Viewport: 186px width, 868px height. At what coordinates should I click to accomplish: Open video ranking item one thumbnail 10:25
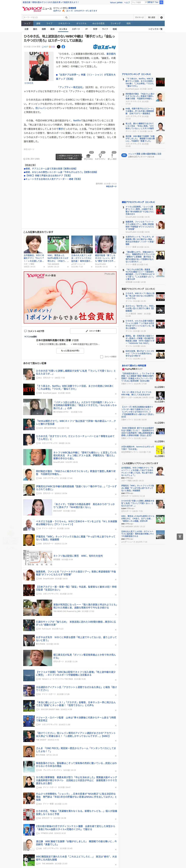pyautogui.click(x=160, y=297)
